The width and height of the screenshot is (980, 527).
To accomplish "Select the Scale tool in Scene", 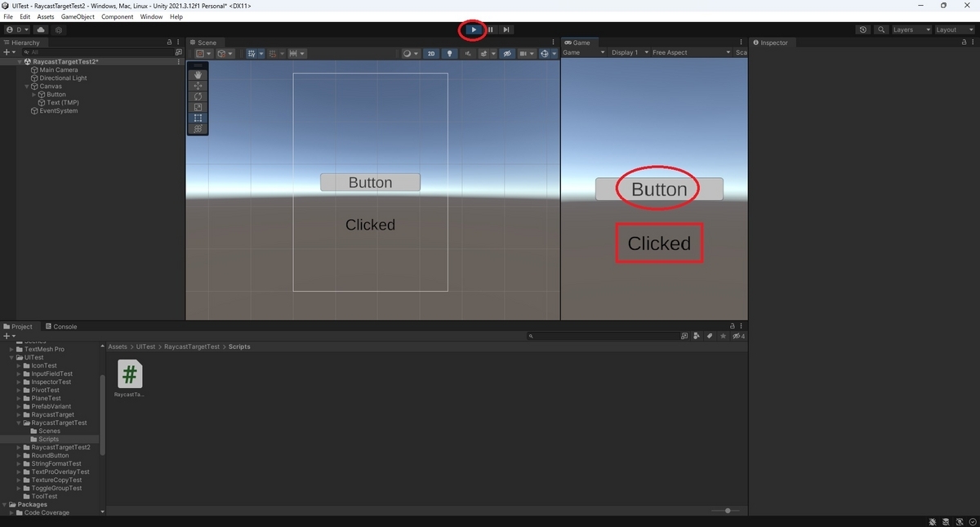I will pyautogui.click(x=198, y=107).
